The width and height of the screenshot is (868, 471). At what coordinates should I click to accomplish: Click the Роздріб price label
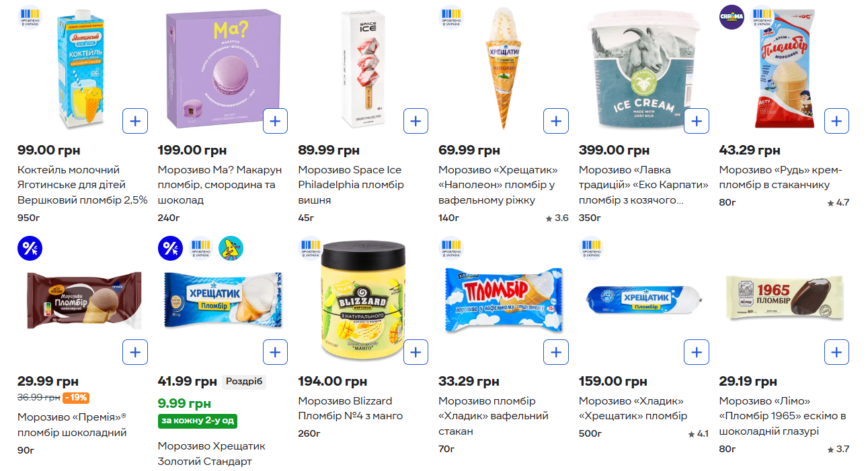click(244, 382)
